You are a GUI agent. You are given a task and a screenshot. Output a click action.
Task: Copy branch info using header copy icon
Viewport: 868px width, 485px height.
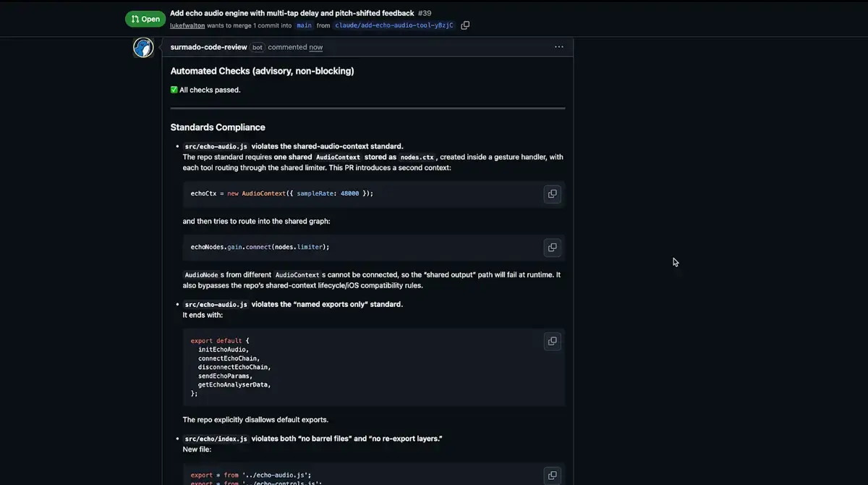(x=465, y=25)
